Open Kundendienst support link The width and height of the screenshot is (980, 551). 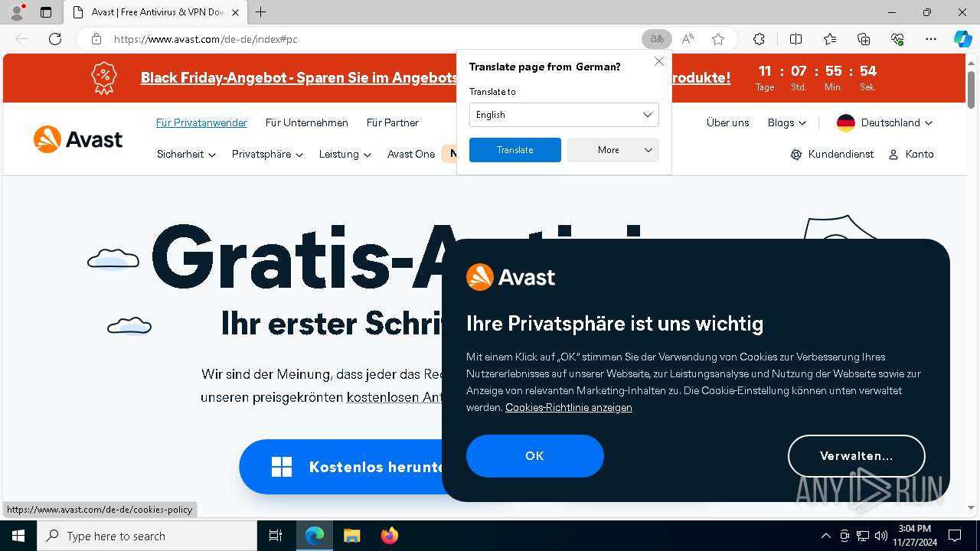tap(831, 154)
